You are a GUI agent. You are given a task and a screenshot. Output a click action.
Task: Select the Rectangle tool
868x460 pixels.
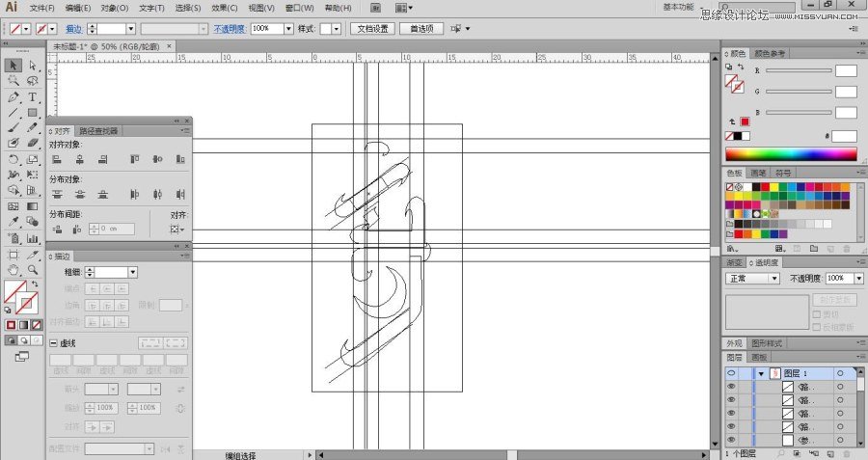pos(32,113)
